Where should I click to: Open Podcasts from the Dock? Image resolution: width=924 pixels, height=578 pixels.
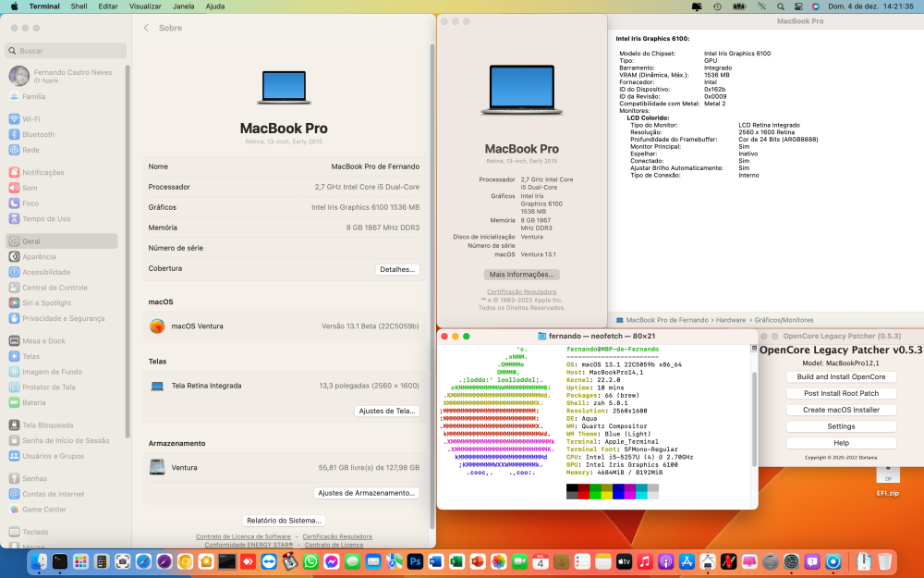click(666, 561)
